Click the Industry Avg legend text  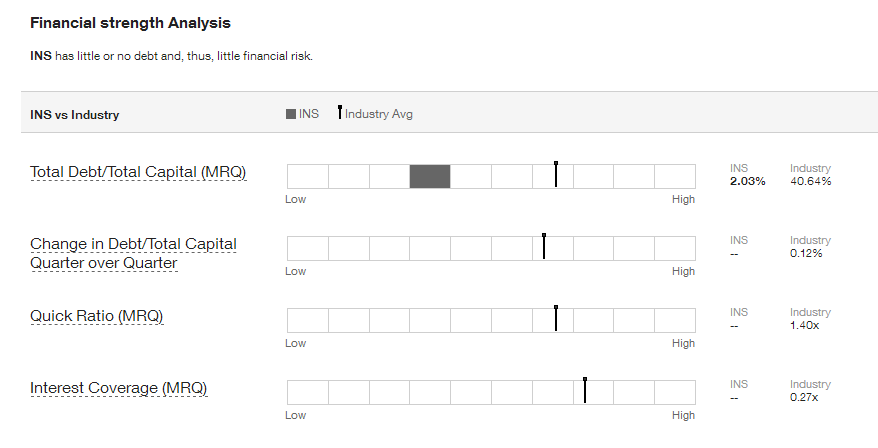coord(379,114)
